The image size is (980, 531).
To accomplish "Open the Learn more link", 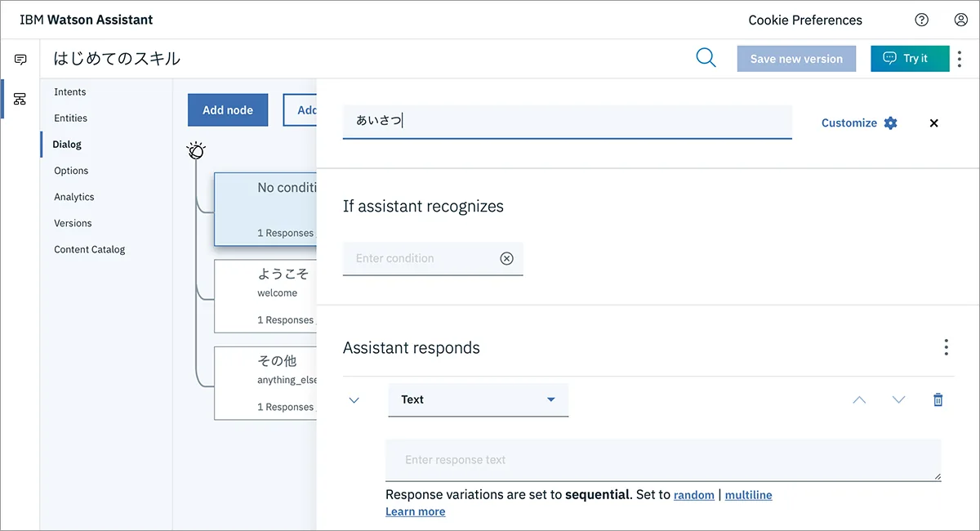I will (416, 511).
